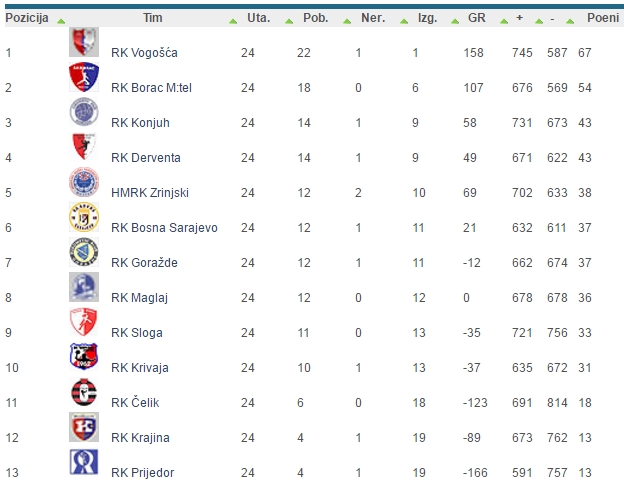Click the RK Krivaja team crest
Viewport: 624px width, 494px height.
84,358
